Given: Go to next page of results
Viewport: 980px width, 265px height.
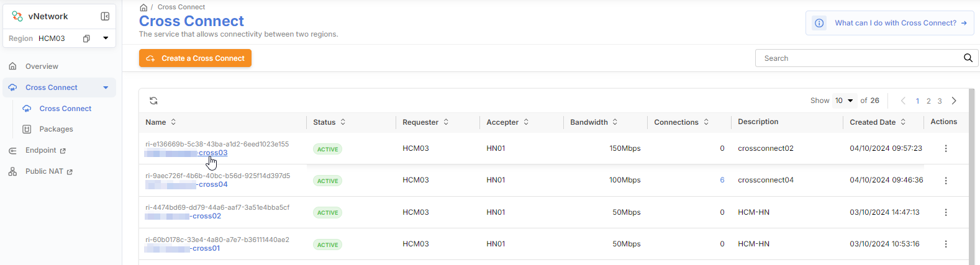Looking at the screenshot, I should click(954, 101).
